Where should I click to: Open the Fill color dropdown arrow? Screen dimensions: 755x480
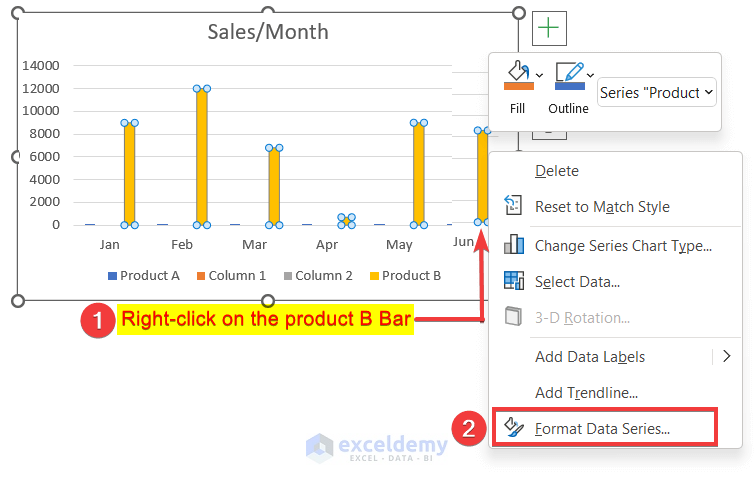point(540,74)
